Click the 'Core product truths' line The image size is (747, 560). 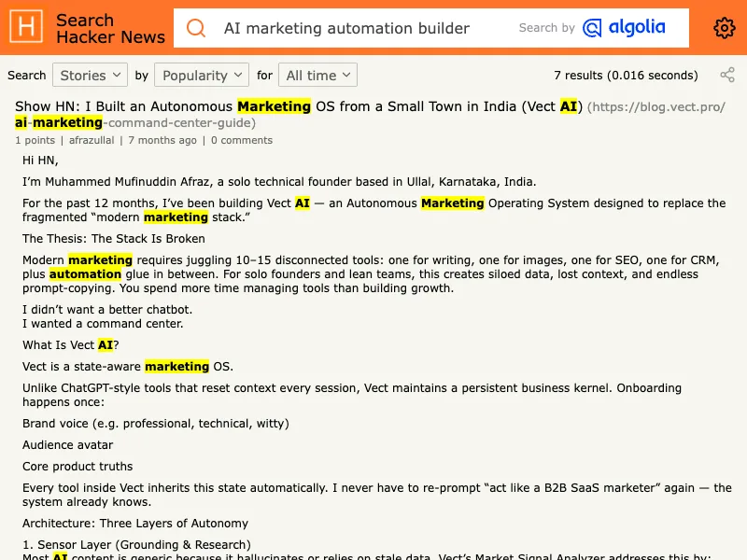click(78, 466)
